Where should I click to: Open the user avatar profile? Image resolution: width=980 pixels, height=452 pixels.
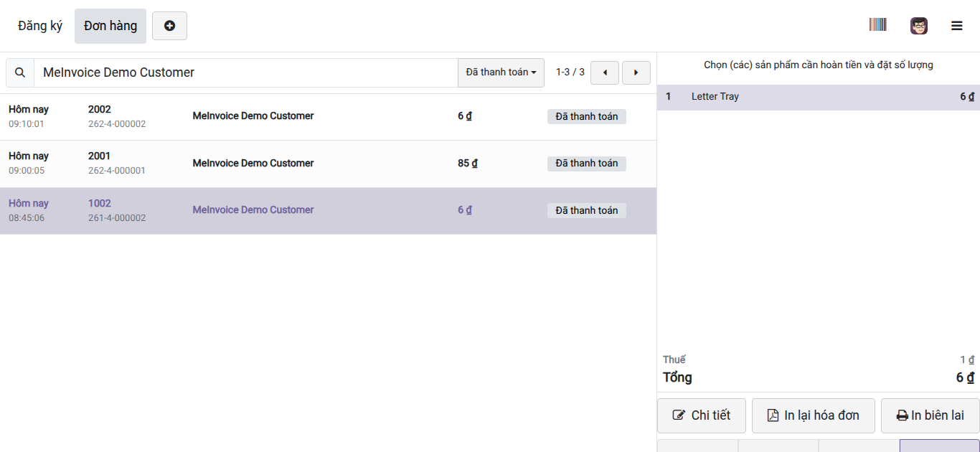click(918, 26)
